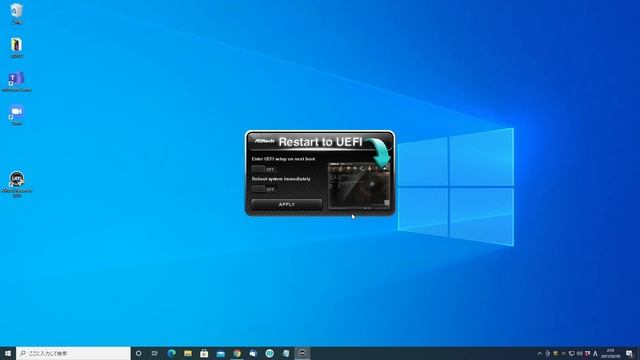The height and width of the screenshot is (360, 640).
Task: Open the Mail app from the taskbar
Action: [220, 353]
